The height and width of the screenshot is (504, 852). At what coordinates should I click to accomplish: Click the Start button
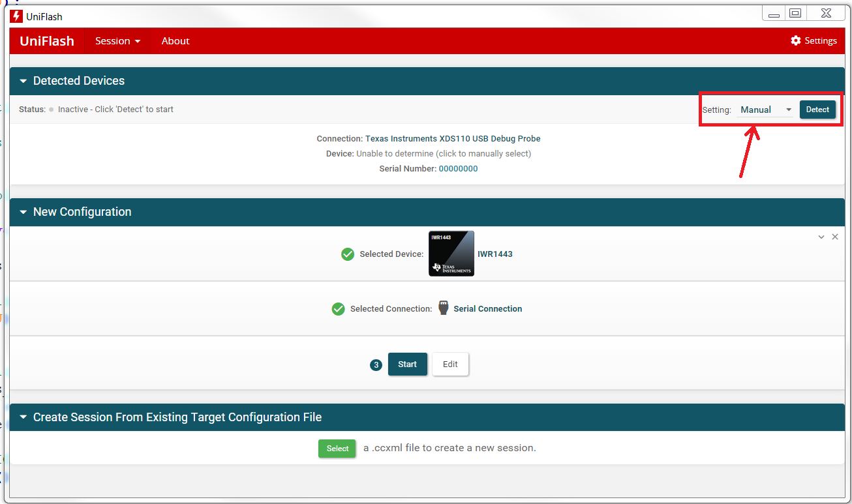coord(408,364)
